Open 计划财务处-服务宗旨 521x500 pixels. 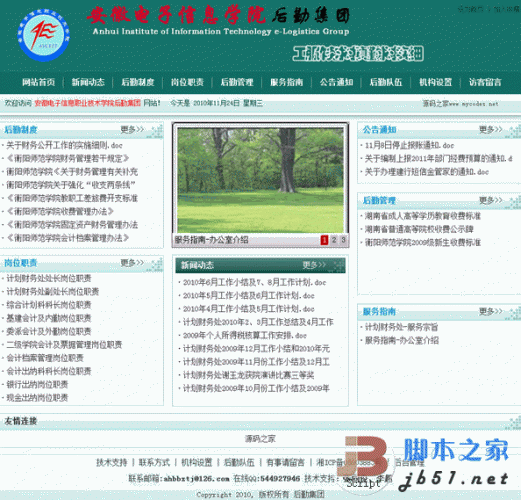point(401,327)
